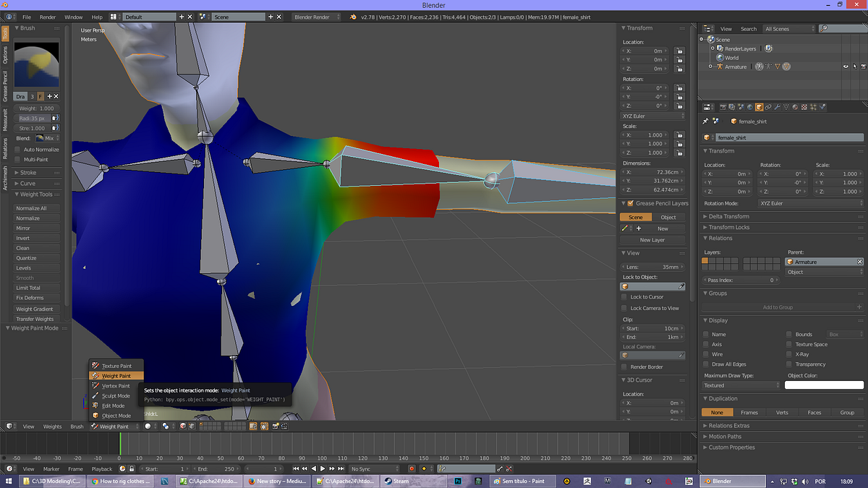Click the Armature icon in the Outliner
Screen dimensions: 868x488
tap(719, 66)
